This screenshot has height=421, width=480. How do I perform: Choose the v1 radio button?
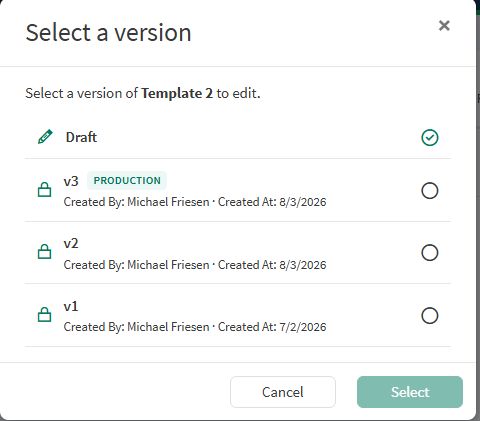430,315
